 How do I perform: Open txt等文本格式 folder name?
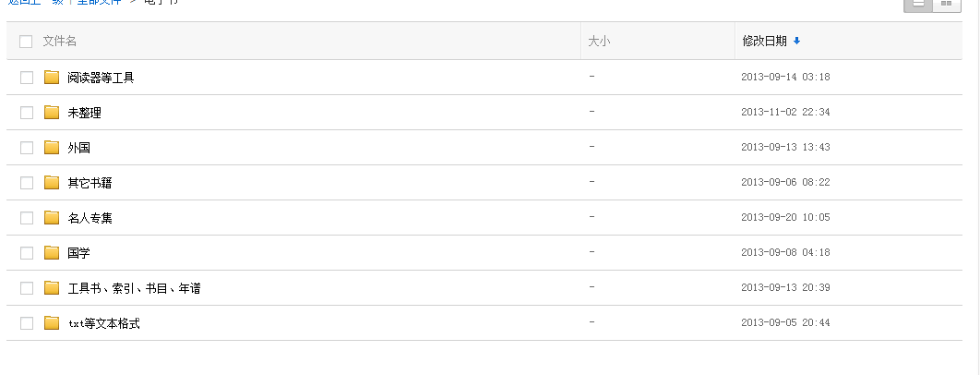click(103, 324)
